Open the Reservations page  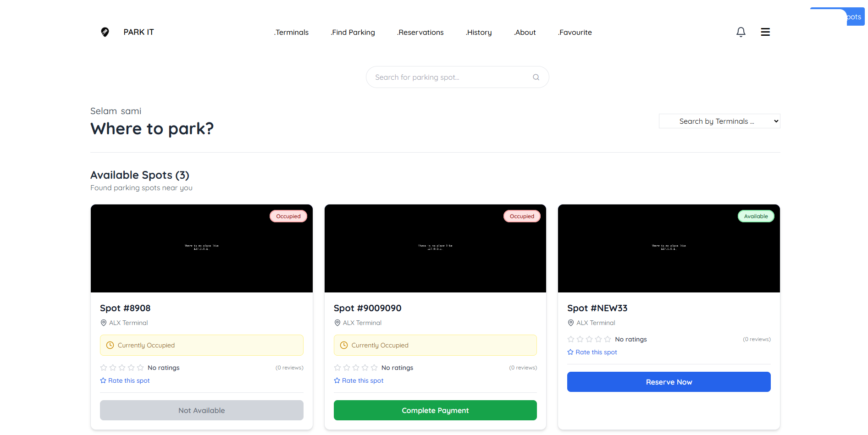pyautogui.click(x=420, y=32)
